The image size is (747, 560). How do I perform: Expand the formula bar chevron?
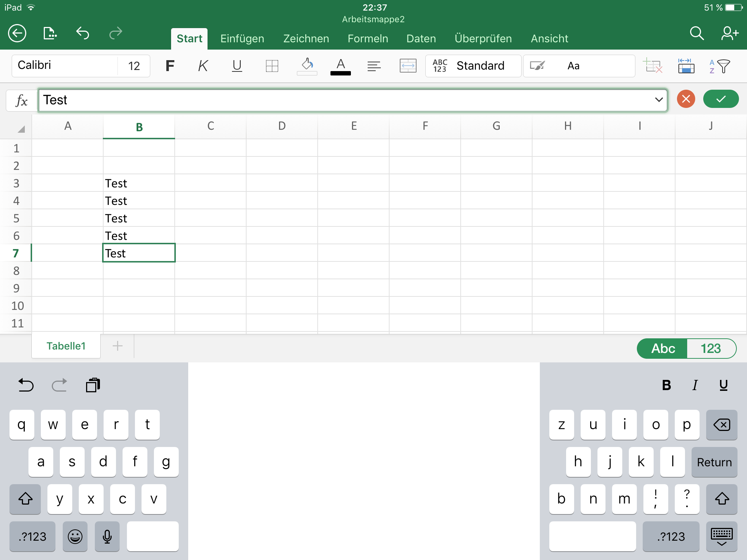click(658, 100)
